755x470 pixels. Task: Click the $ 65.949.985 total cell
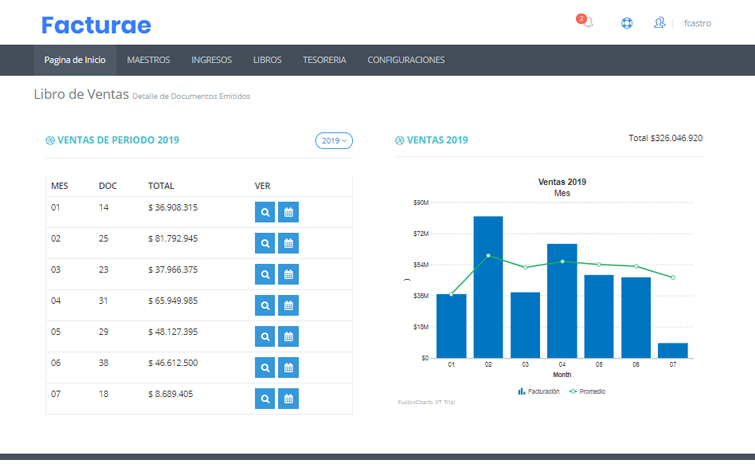pyautogui.click(x=173, y=301)
